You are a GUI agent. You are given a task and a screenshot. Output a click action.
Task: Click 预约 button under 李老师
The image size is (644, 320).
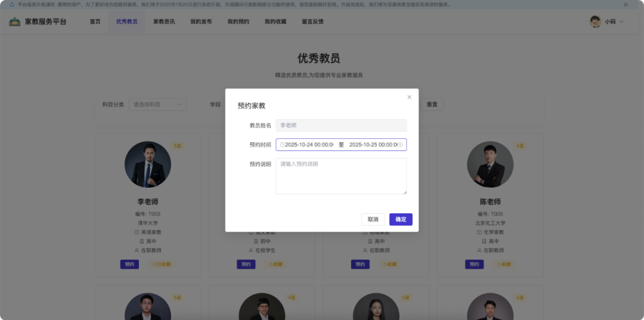pyautogui.click(x=129, y=264)
